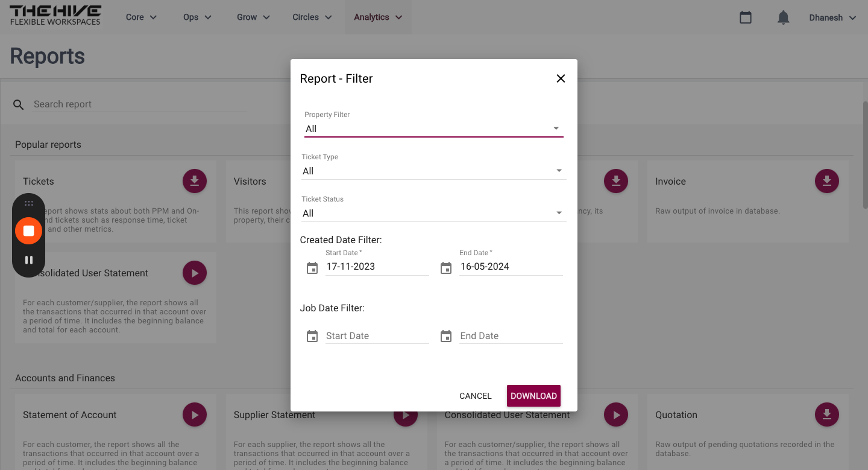Open calendar for Created End Date
This screenshot has width=868, height=470.
(x=446, y=268)
